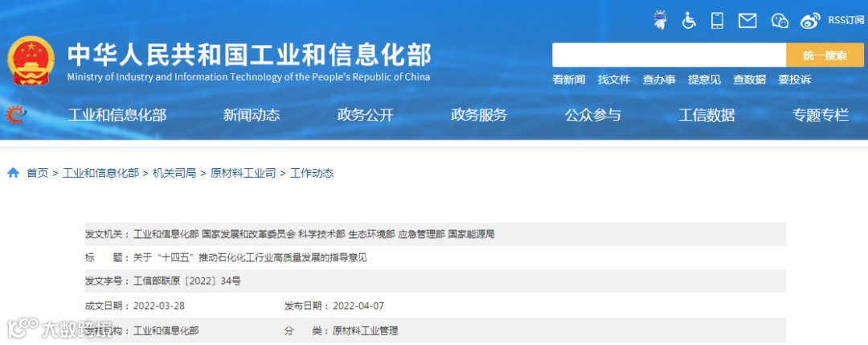
Task: Open the AI robot assistant icon
Action: (660, 20)
